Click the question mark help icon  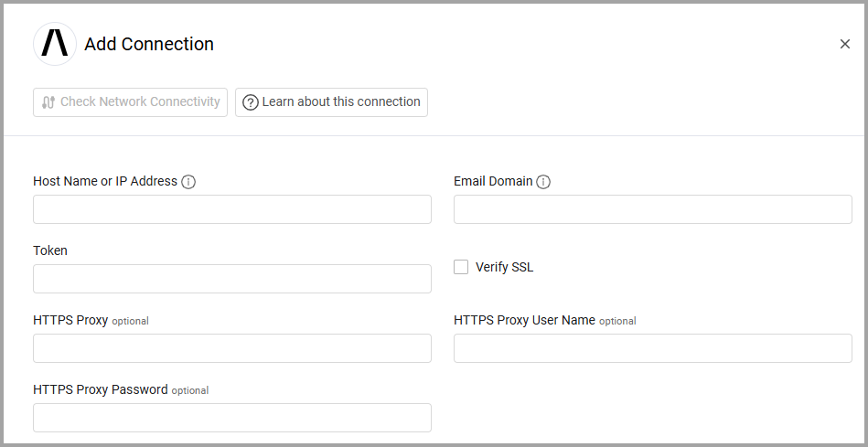pyautogui.click(x=250, y=102)
